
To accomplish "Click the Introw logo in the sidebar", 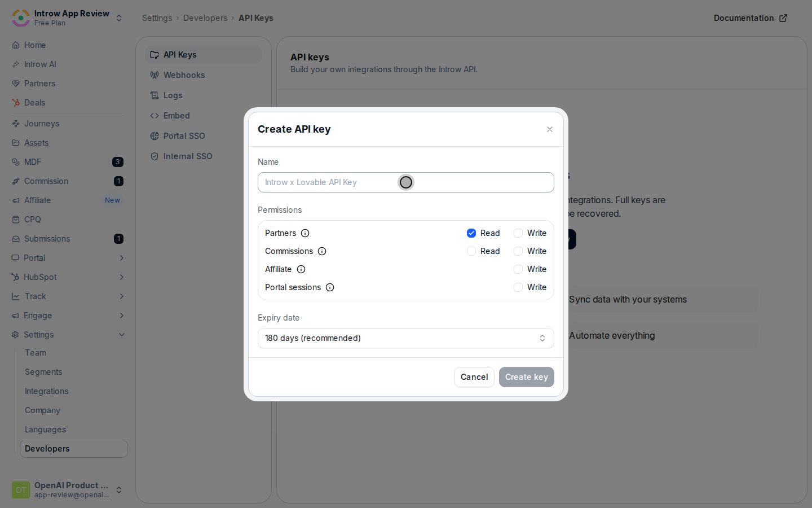I will [21, 18].
